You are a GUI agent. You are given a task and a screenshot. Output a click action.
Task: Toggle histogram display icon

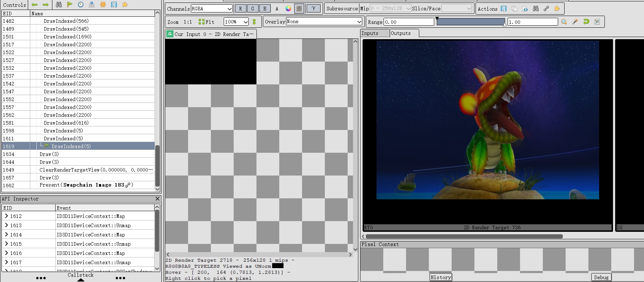(597, 22)
